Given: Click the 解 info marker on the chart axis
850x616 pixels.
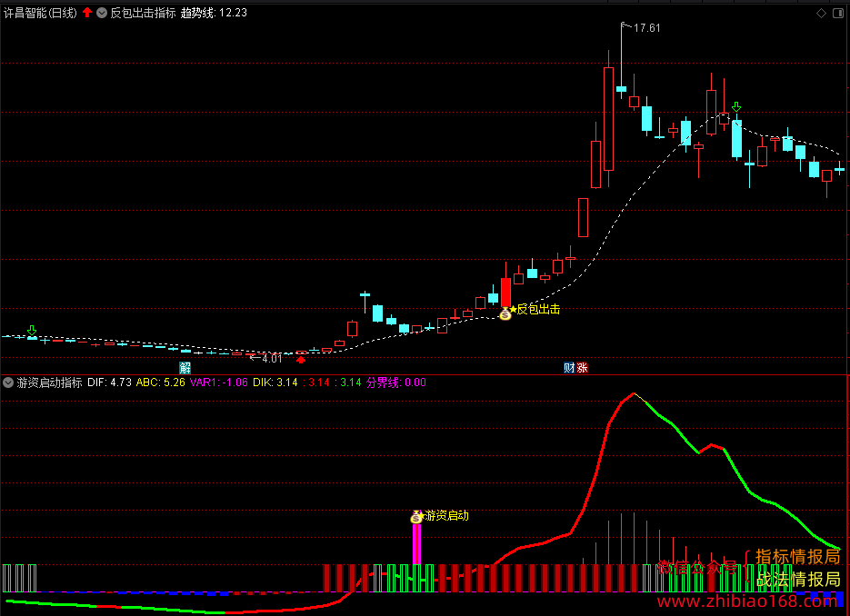Looking at the screenshot, I should (185, 368).
